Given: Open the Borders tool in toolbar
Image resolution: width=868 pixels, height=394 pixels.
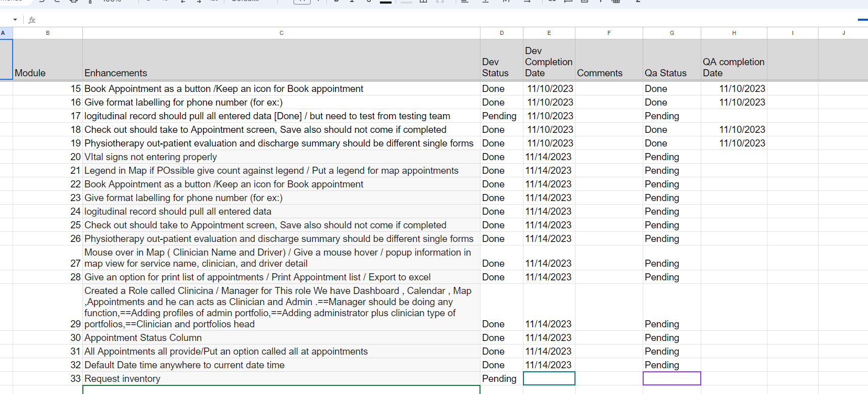Looking at the screenshot, I should tap(423, 2).
